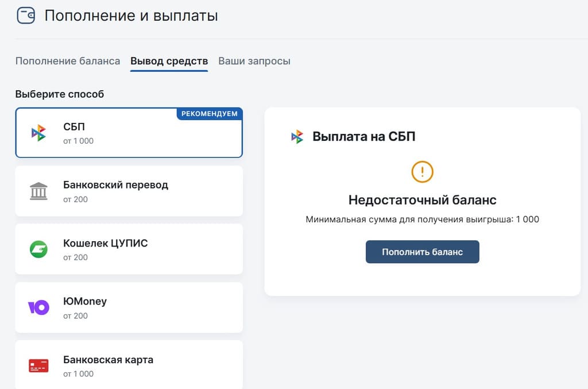Pick the ЮMoney withdrawal method card

pyautogui.click(x=129, y=307)
